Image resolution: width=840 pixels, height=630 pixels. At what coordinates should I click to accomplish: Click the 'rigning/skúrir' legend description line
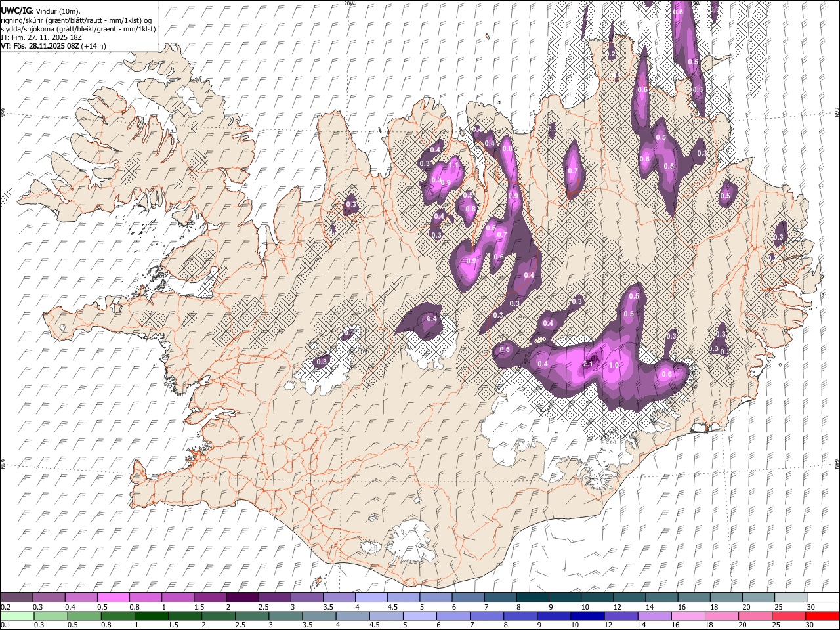tap(76, 20)
